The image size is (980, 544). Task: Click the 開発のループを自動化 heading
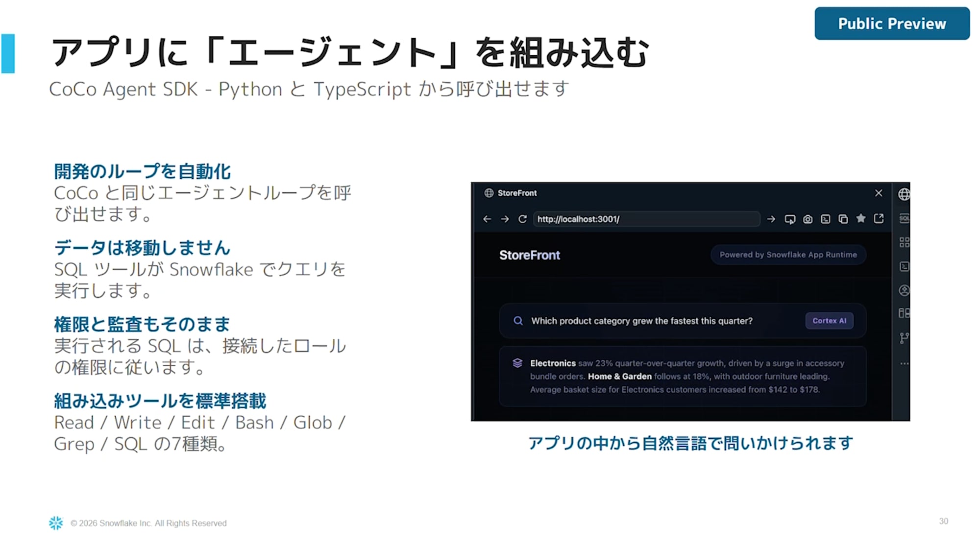[x=142, y=171]
